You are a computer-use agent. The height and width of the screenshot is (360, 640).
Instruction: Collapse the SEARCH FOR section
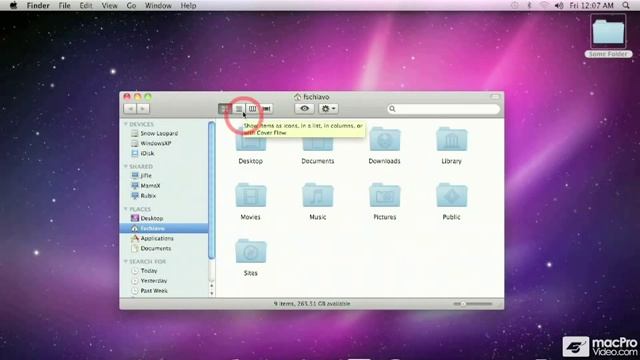(x=126, y=261)
